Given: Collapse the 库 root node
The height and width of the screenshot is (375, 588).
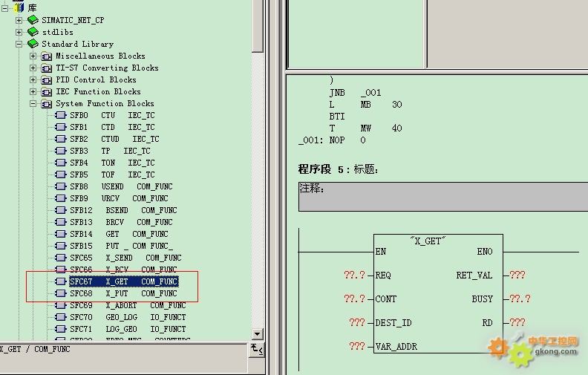Looking at the screenshot, I should point(4,8).
